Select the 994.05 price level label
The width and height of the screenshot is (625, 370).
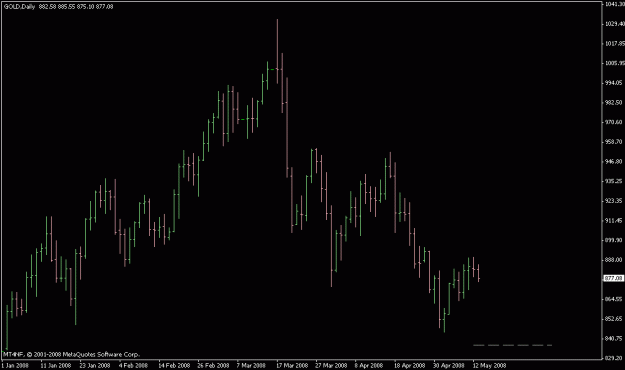(x=614, y=83)
